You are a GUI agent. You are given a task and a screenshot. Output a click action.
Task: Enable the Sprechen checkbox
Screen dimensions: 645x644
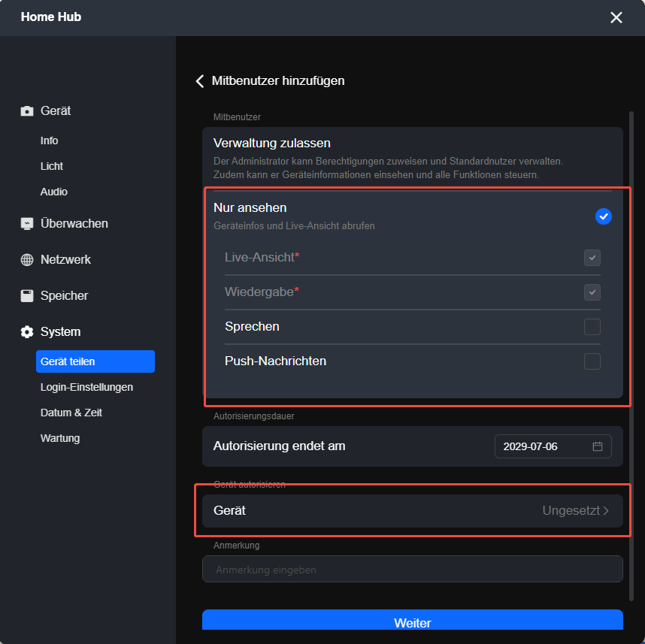[592, 327]
